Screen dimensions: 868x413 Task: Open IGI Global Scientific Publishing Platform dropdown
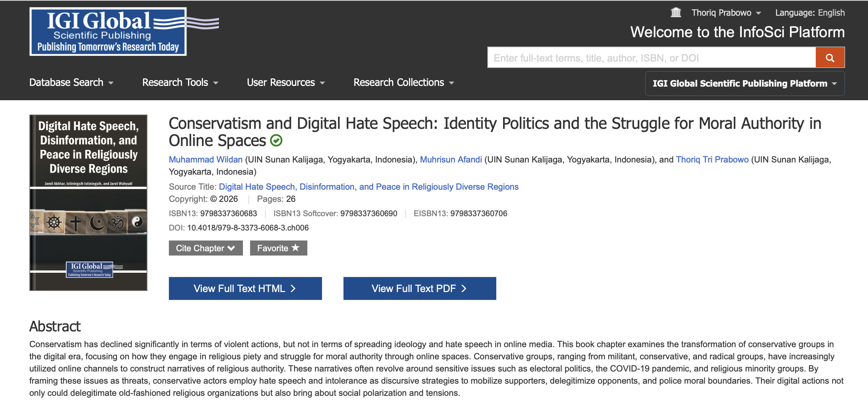745,83
